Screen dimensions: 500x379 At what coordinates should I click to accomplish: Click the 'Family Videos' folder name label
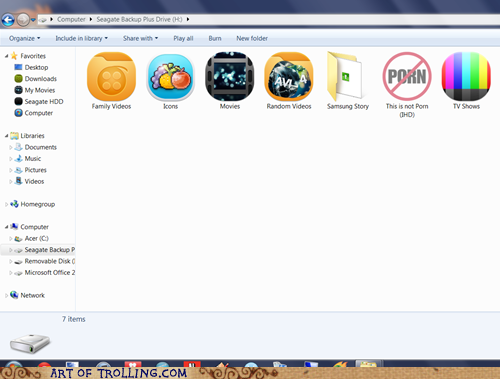(x=111, y=106)
